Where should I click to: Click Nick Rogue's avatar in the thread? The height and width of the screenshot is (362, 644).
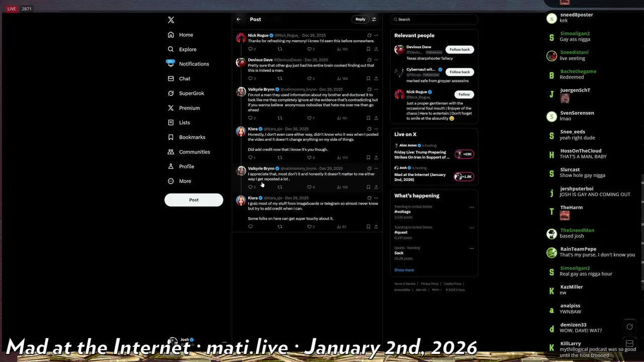pyautogui.click(x=241, y=38)
